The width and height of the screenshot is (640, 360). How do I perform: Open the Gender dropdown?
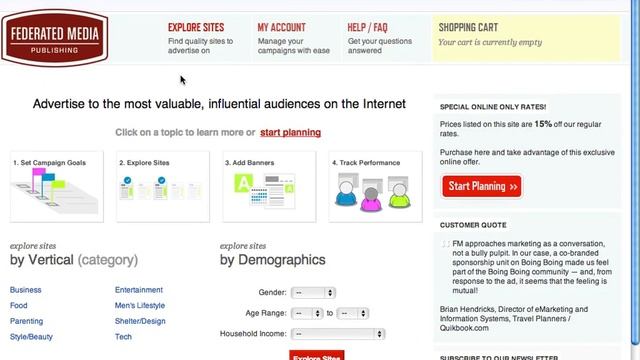(313, 293)
